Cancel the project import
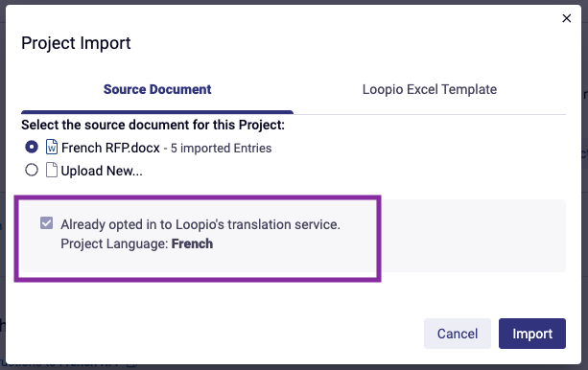The height and width of the screenshot is (370, 588). [x=458, y=334]
